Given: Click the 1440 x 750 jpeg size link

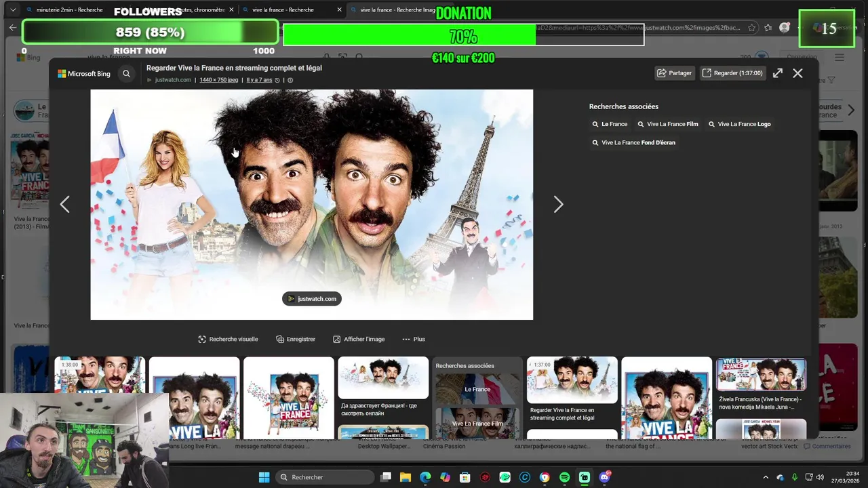Looking at the screenshot, I should click(218, 80).
